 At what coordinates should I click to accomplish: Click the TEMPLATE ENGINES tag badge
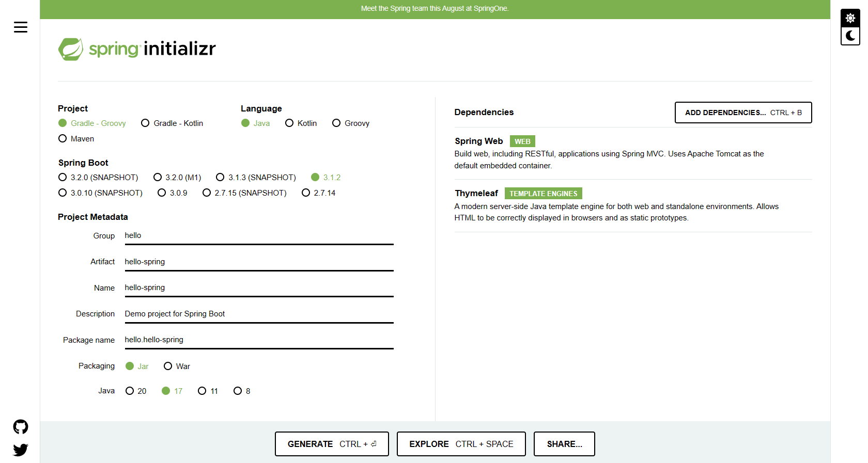543,194
